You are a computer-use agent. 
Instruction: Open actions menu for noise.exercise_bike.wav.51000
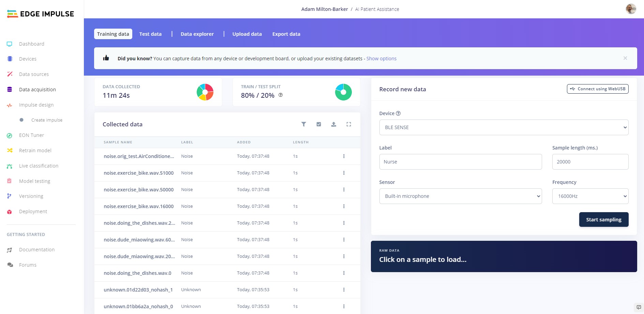pos(344,173)
